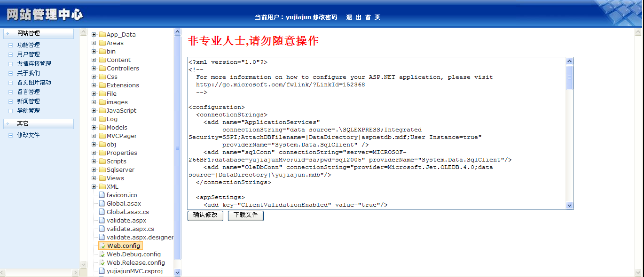Screen dimensions: 644x277
Task: Click the Models folder icon
Action: point(102,127)
